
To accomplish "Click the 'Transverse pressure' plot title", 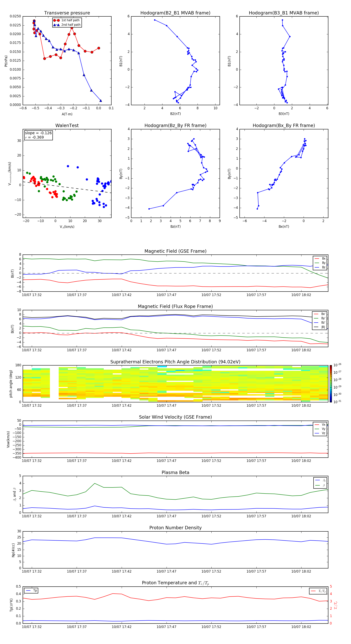I will pyautogui.click(x=67, y=13).
